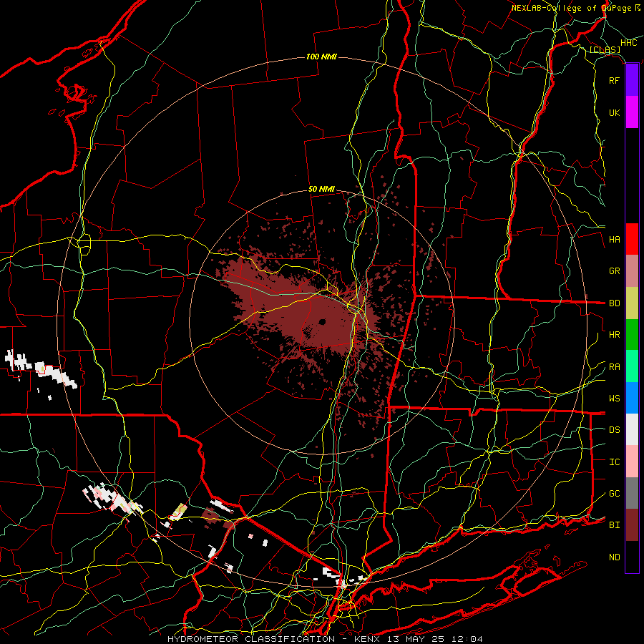
Task: Click the 'RF' legend label
Action: pyautogui.click(x=614, y=80)
